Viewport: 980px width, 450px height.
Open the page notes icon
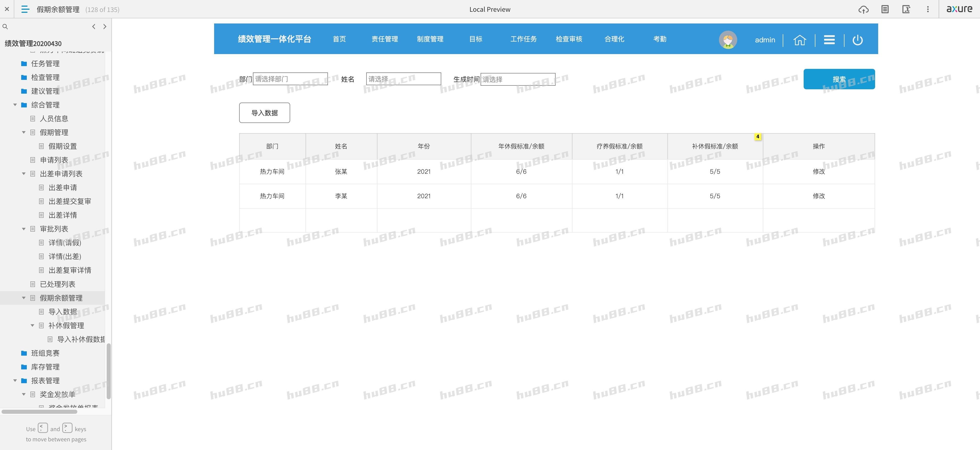pos(885,9)
